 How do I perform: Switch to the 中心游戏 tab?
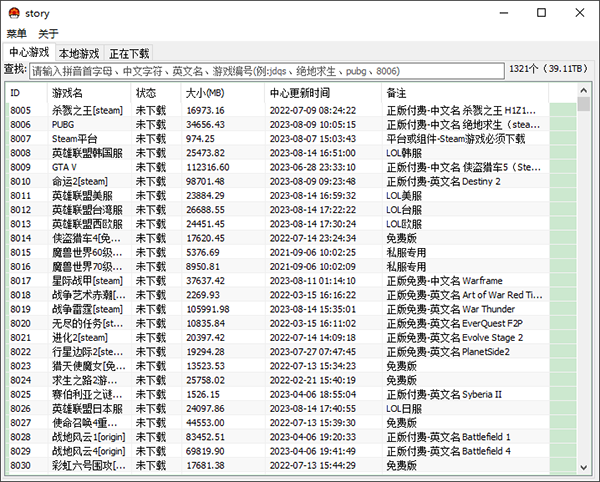pyautogui.click(x=29, y=52)
